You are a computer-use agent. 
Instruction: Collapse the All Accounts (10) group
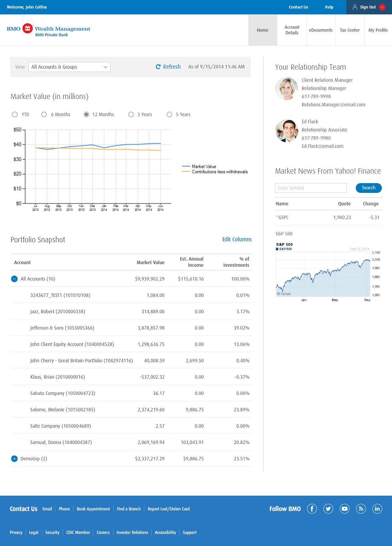point(14,279)
